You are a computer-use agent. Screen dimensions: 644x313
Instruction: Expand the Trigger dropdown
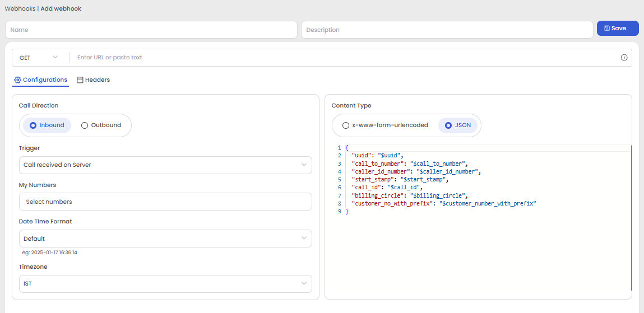pyautogui.click(x=165, y=165)
